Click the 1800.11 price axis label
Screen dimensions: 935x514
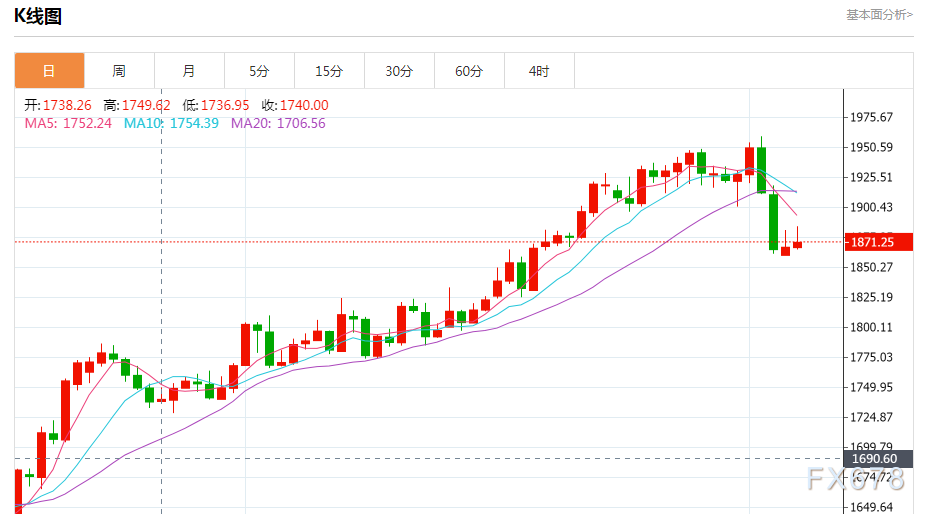871,327
